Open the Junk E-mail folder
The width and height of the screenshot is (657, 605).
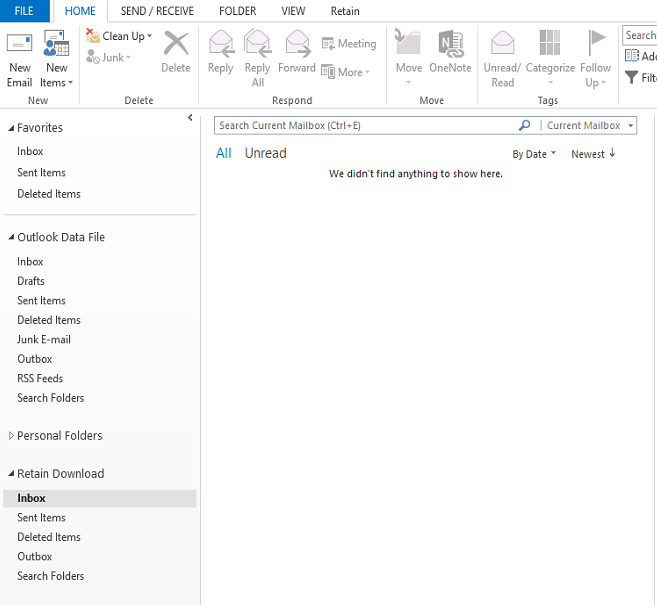(x=44, y=340)
